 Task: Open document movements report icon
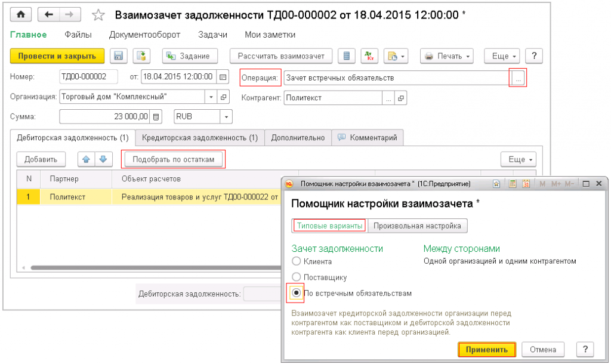(347, 56)
